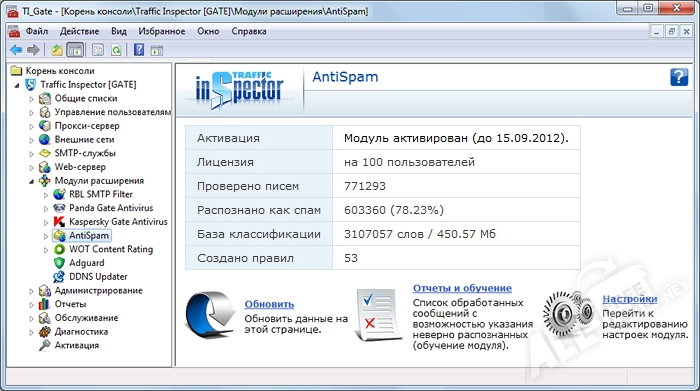Open the Вид menu
This screenshot has width=700, height=391.
119,31
